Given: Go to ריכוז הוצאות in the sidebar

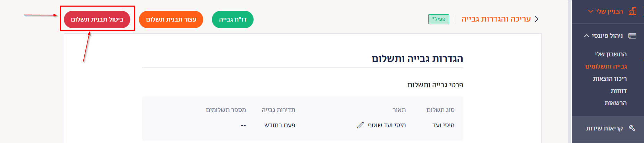Looking at the screenshot, I should (x=610, y=78).
